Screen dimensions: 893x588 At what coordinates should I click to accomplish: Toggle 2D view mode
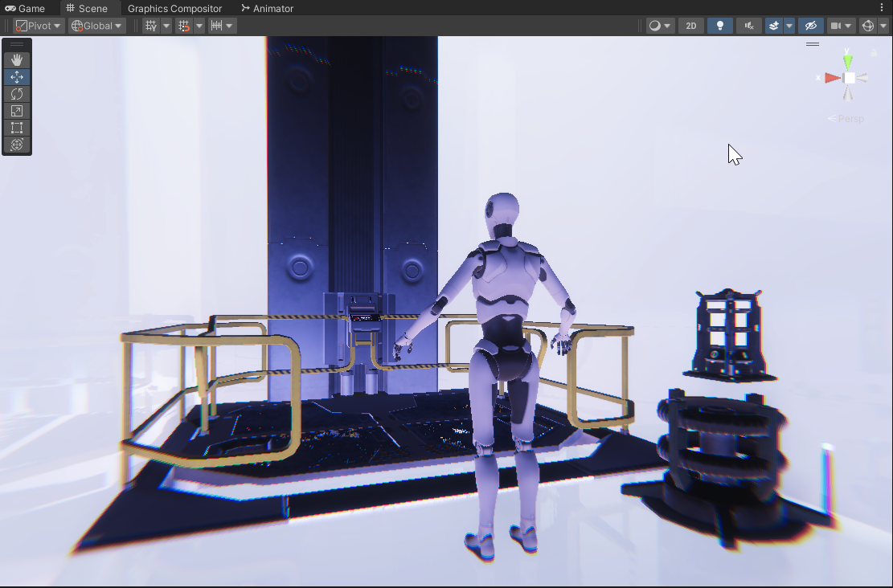click(690, 26)
